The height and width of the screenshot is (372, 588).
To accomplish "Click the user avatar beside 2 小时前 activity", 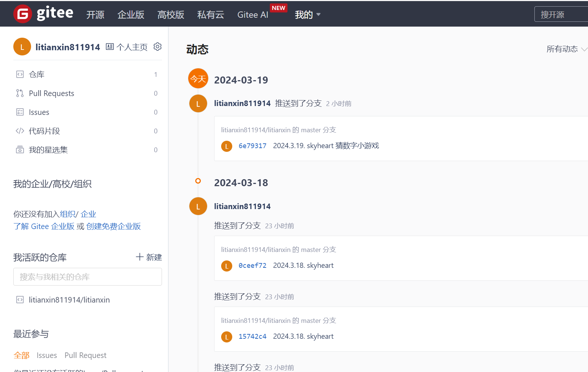I will point(198,103).
